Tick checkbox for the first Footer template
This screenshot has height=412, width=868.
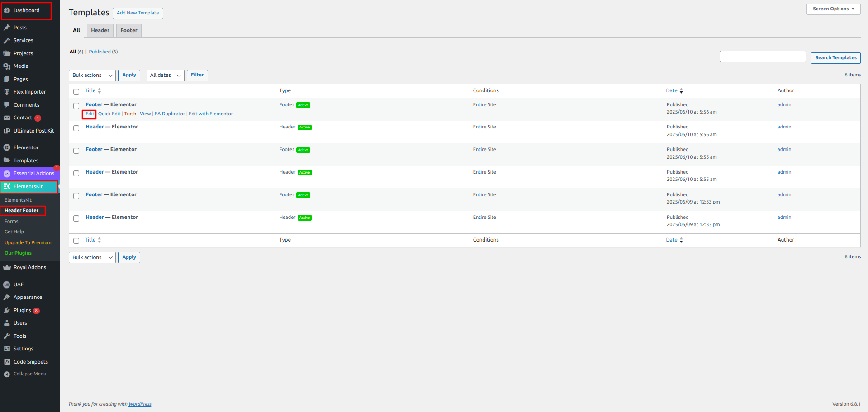tap(76, 106)
